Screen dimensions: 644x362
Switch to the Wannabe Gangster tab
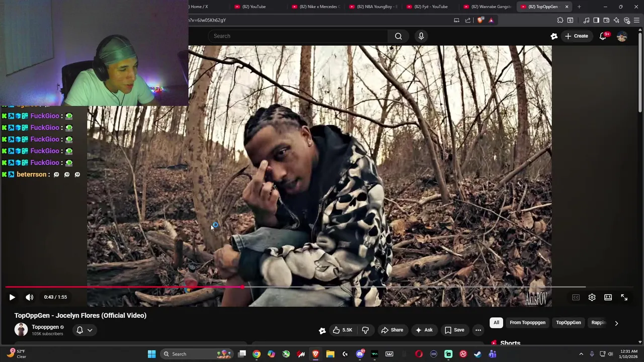pyautogui.click(x=488, y=7)
